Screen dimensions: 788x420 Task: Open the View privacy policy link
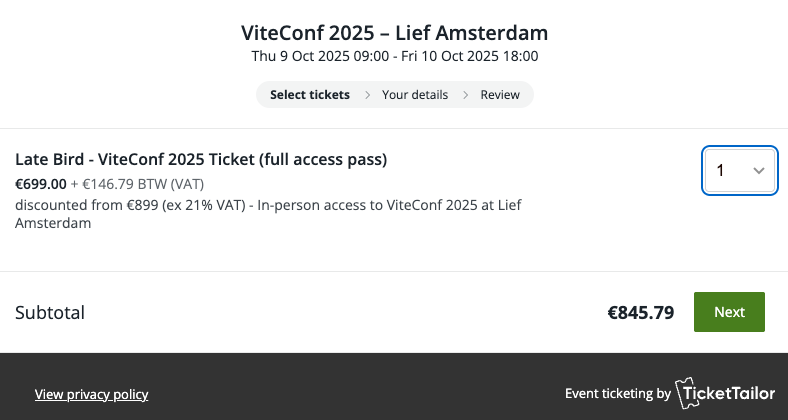click(x=92, y=394)
